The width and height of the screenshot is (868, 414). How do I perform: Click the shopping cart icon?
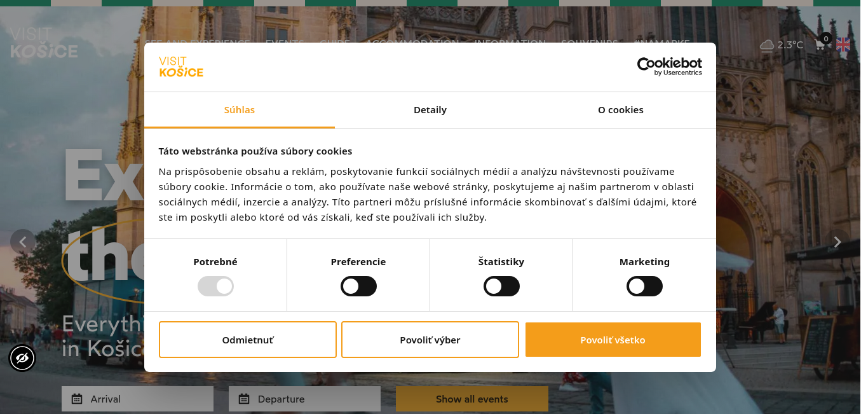tap(820, 45)
